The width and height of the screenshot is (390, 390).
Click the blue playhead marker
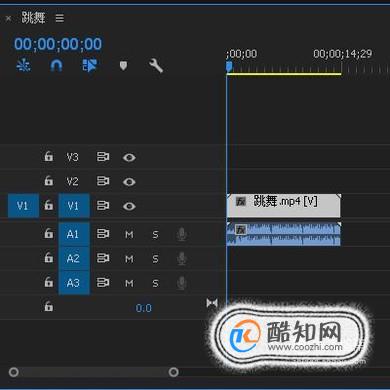(229, 66)
